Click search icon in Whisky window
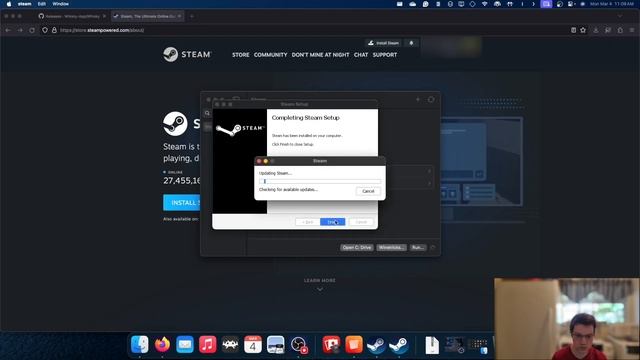 coord(207,113)
